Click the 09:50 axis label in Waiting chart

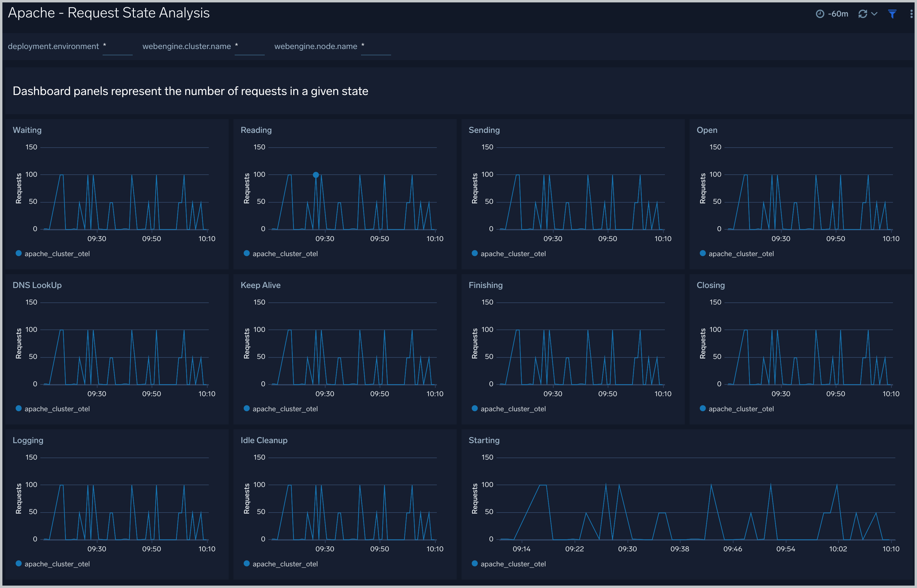point(151,239)
